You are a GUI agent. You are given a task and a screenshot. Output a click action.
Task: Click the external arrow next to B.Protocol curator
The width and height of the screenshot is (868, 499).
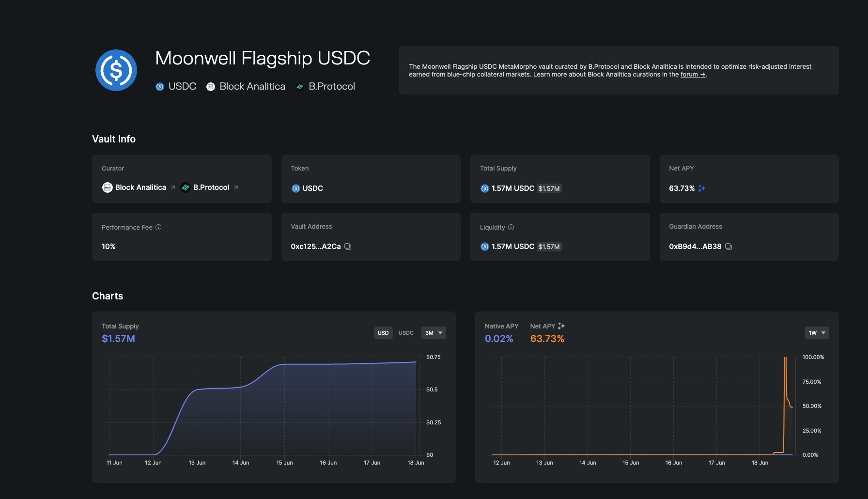pos(236,187)
